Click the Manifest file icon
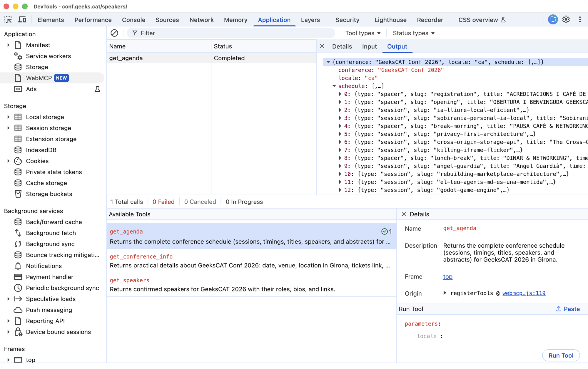The image size is (588, 369). point(18,45)
